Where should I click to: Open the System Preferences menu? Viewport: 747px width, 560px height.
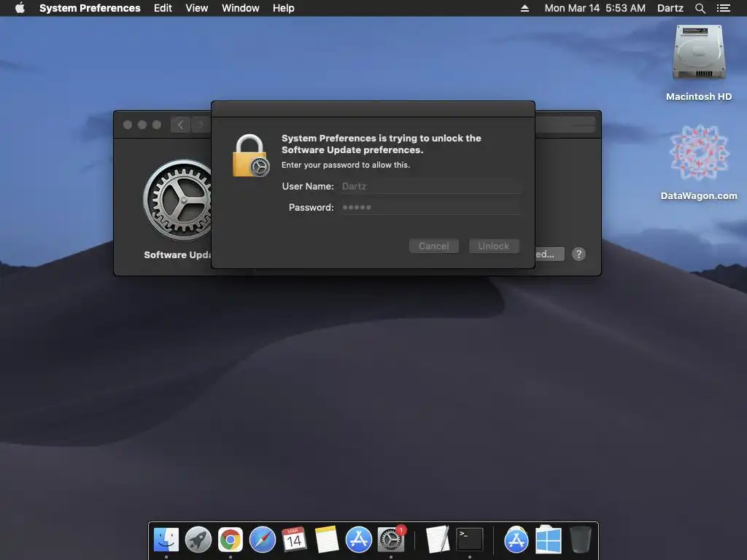90,8
